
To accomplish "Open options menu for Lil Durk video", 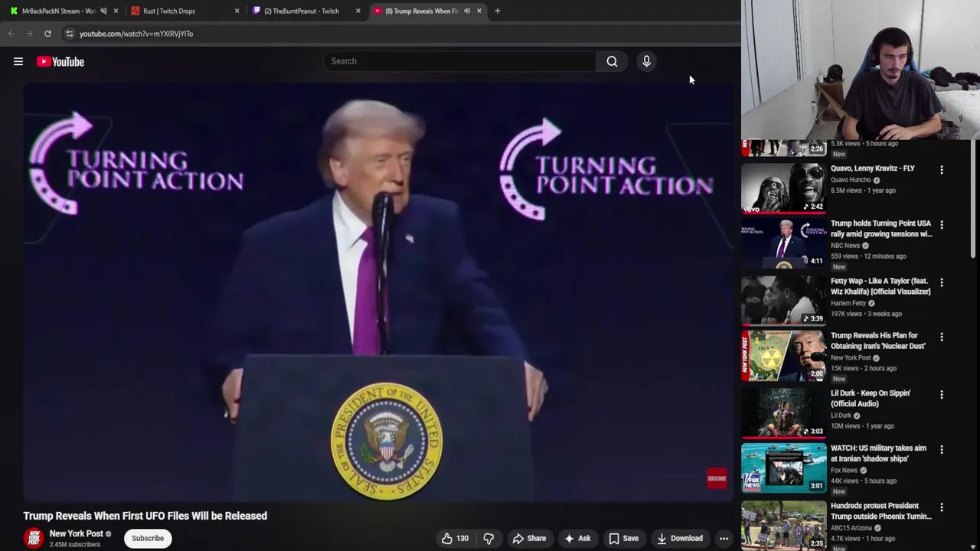I will coord(942,395).
